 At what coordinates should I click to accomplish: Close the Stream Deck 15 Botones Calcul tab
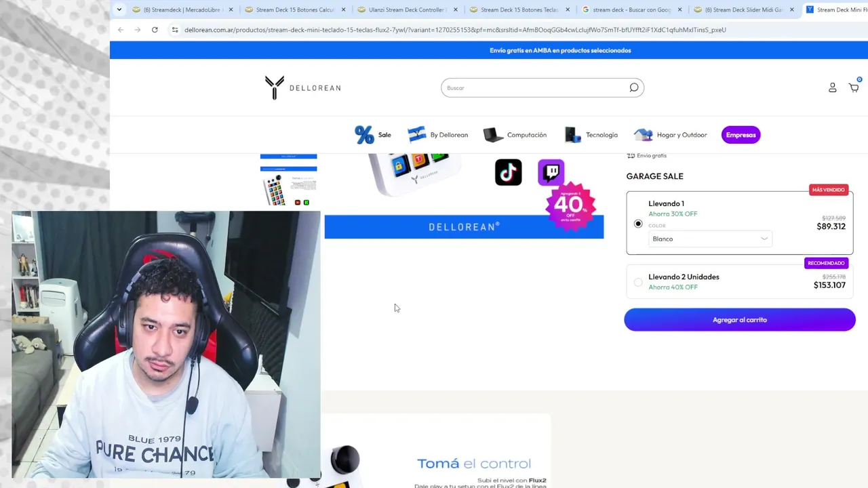pos(343,9)
